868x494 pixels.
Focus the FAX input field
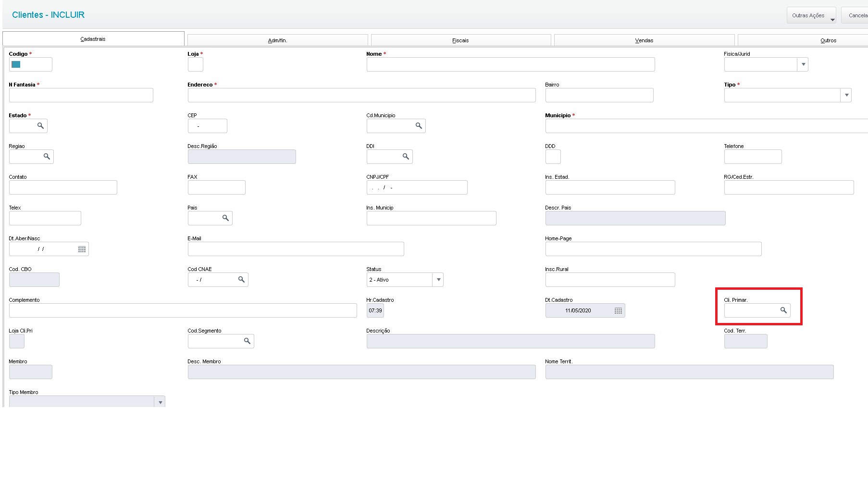(217, 187)
